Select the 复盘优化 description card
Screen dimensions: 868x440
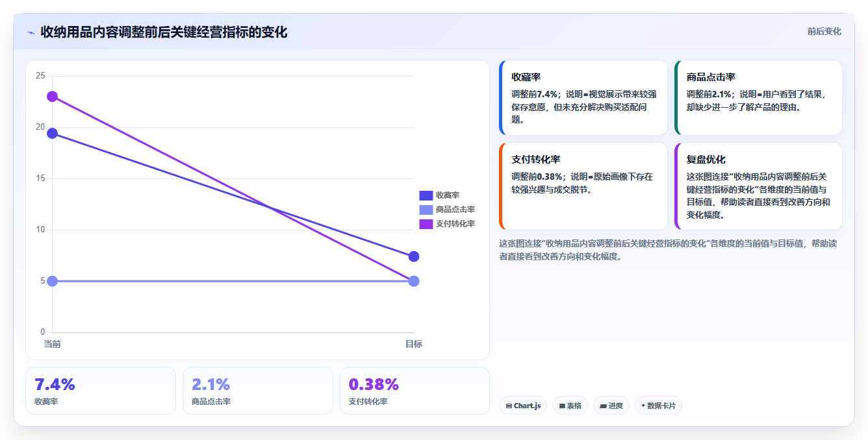pyautogui.click(x=758, y=186)
